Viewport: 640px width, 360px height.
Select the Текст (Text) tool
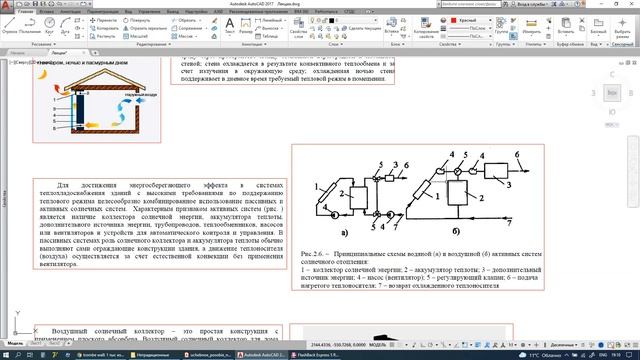(x=230, y=26)
